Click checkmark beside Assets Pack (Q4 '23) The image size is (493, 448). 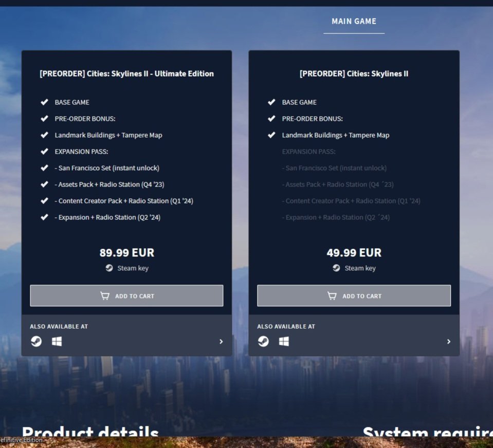(x=44, y=184)
